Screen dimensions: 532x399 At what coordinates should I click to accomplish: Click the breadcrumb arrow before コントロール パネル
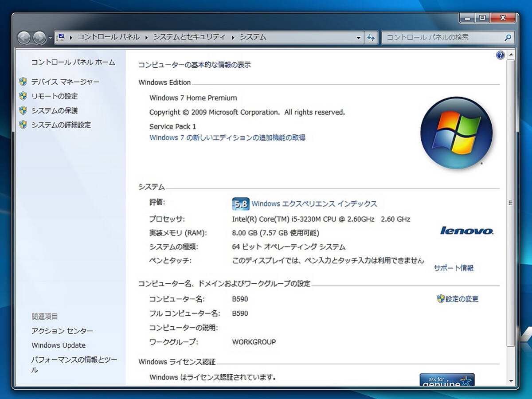71,38
